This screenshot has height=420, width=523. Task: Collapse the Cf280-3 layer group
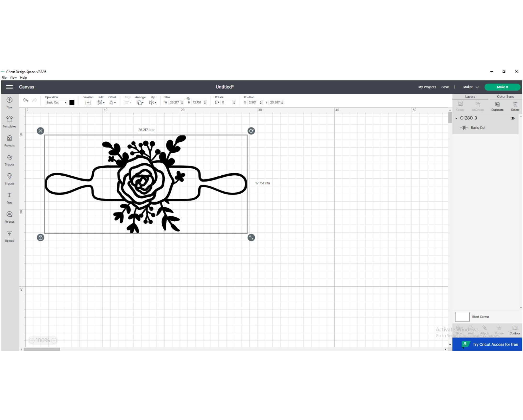456,118
